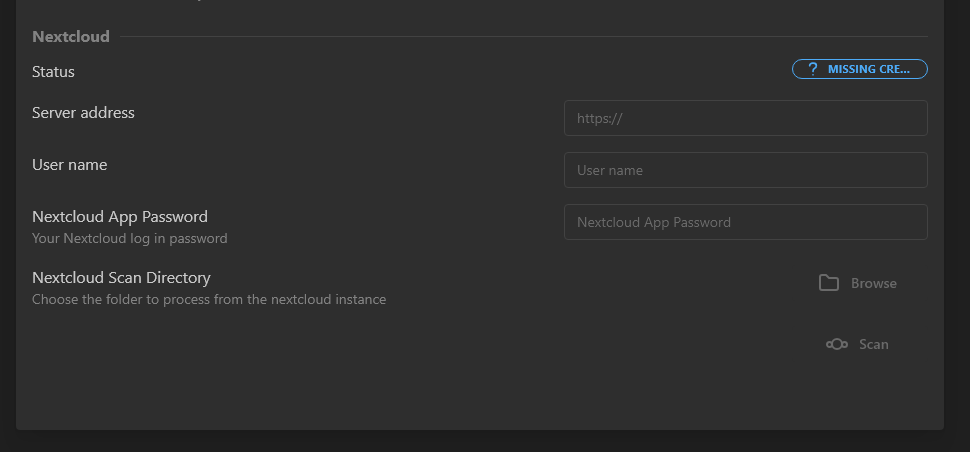
Task: Click the dark background outside settings panel
Action: [485, 441]
